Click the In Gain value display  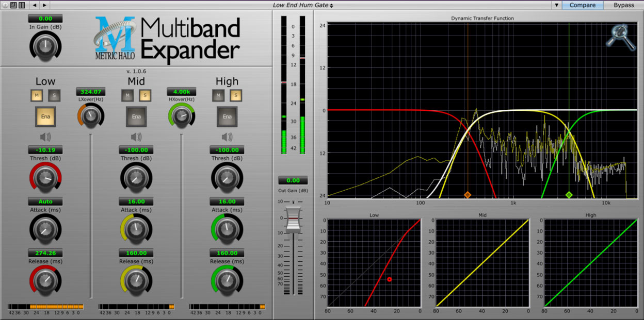tap(45, 18)
